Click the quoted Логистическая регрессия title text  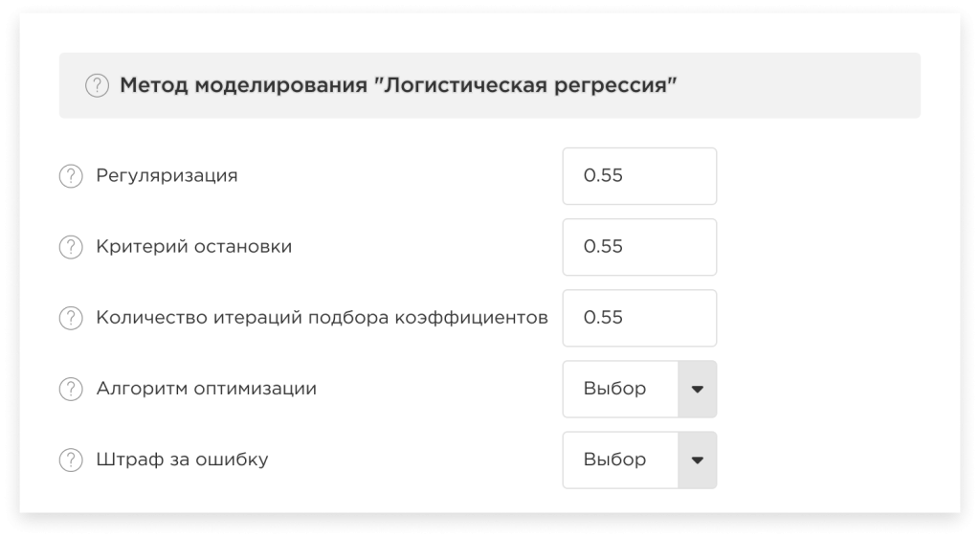[x=525, y=85]
